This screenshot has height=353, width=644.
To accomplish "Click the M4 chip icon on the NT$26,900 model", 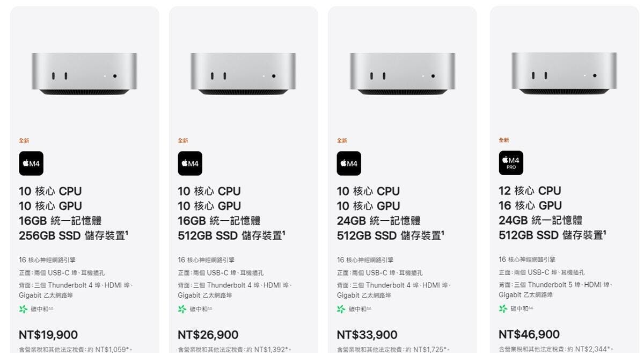I will [x=190, y=163].
